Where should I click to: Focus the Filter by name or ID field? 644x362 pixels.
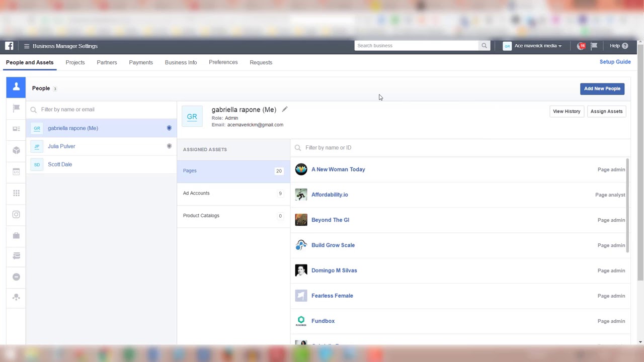point(460,148)
